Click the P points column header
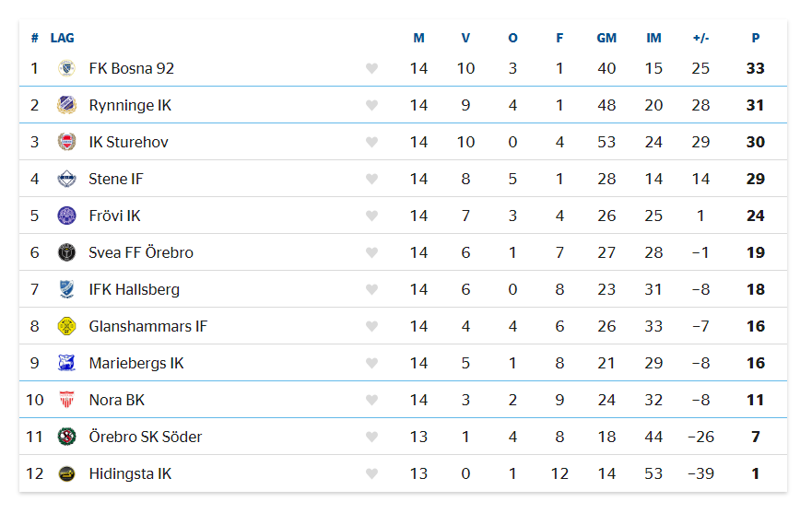This screenshot has width=812, height=525. [x=756, y=38]
